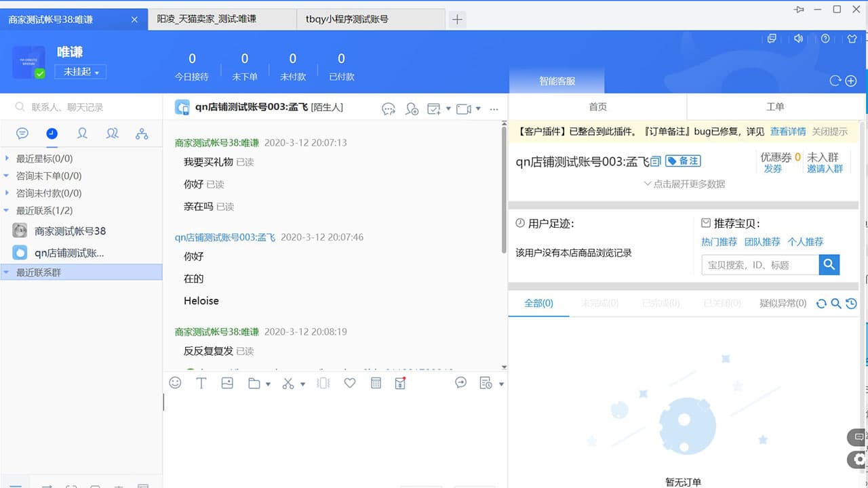Open the 未挂起 status dropdown
The height and width of the screenshot is (488, 868).
pyautogui.click(x=81, y=72)
